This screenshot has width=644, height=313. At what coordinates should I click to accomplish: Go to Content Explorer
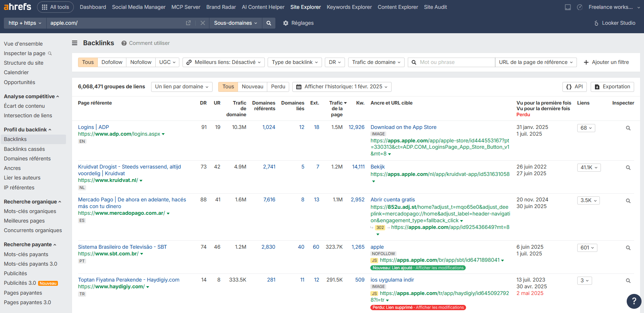coord(398,7)
